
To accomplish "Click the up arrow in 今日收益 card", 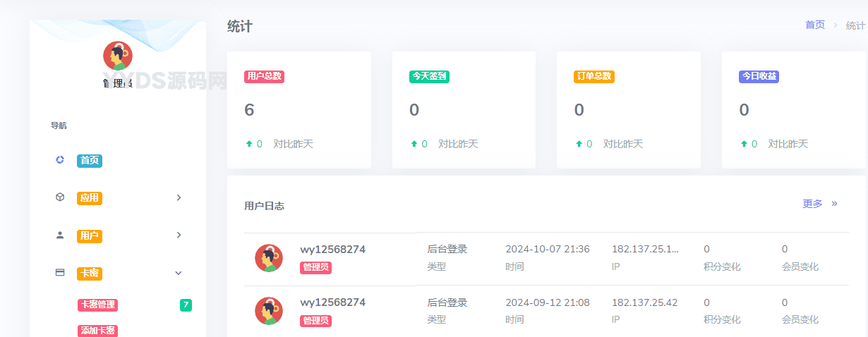I will coord(743,144).
